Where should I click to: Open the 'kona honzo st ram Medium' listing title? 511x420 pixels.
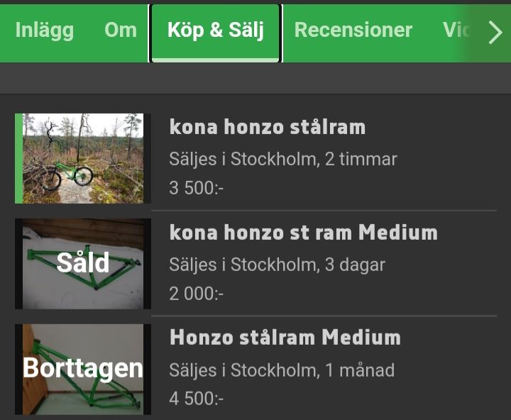pos(303,233)
